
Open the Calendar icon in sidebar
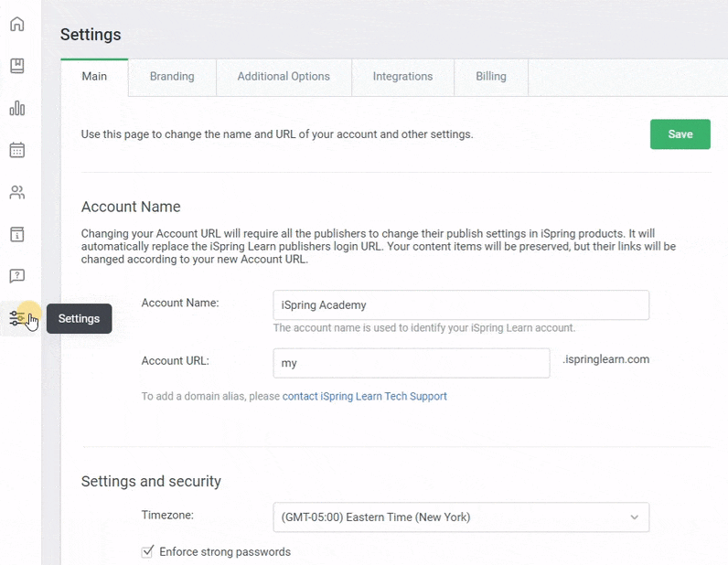click(16, 150)
